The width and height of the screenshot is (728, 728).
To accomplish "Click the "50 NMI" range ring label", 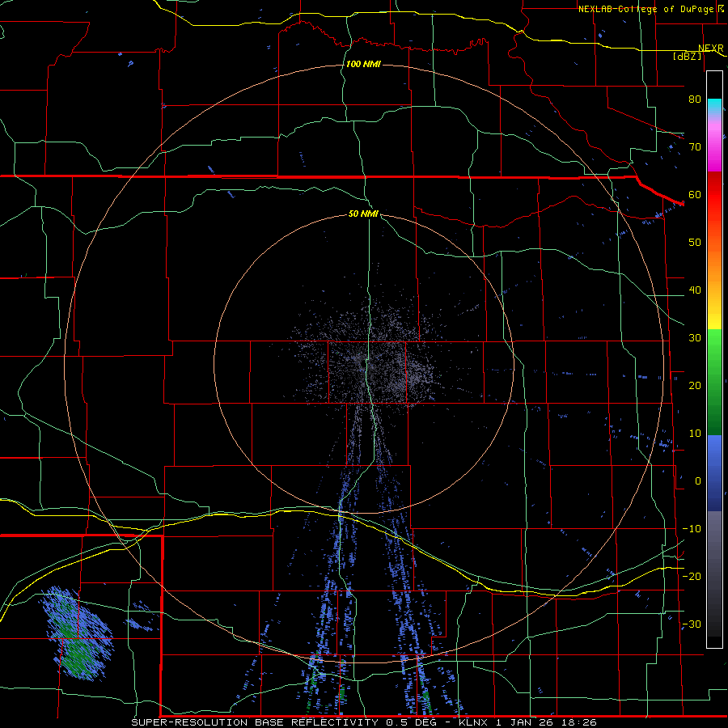I will [x=363, y=214].
